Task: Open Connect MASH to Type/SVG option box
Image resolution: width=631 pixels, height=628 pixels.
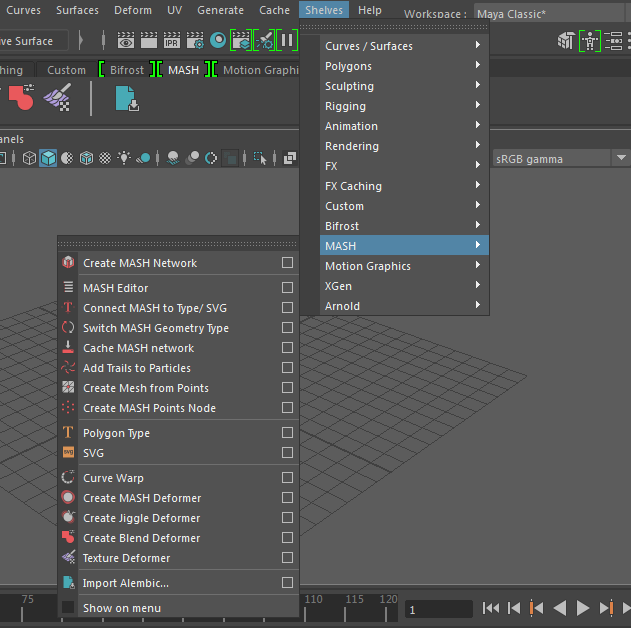Action: pos(287,308)
